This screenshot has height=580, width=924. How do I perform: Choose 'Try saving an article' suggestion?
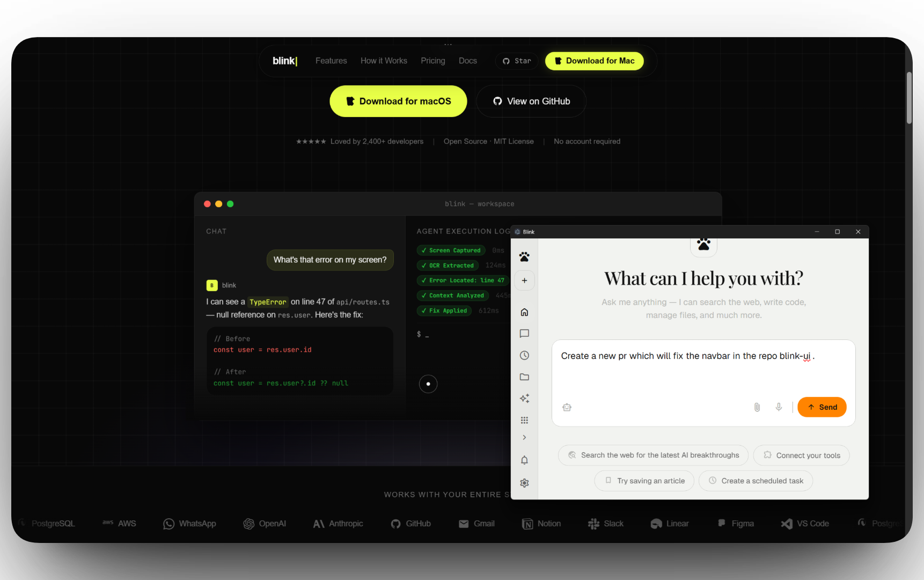tap(644, 481)
